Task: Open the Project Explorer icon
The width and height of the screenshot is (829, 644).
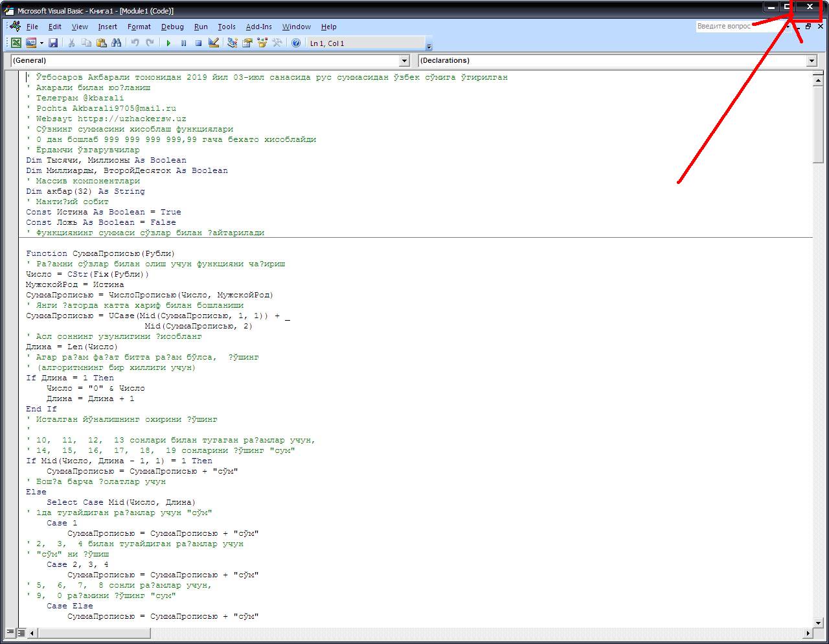Action: 233,43
